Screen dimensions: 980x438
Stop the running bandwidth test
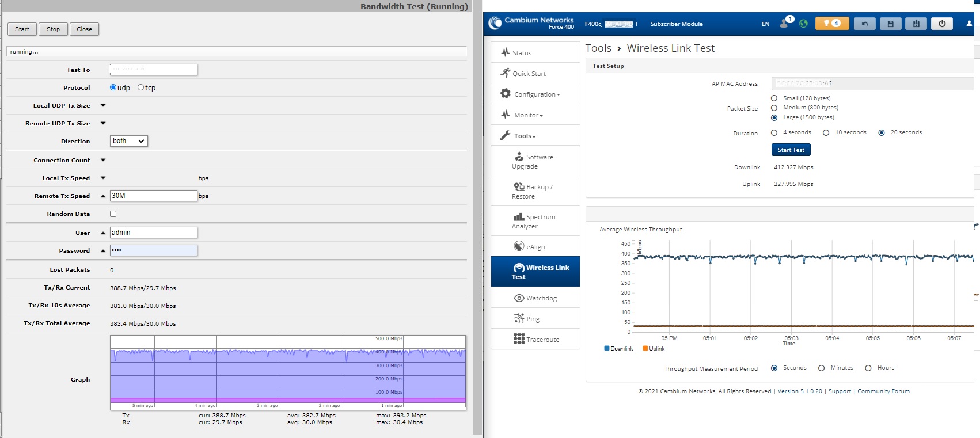point(53,29)
